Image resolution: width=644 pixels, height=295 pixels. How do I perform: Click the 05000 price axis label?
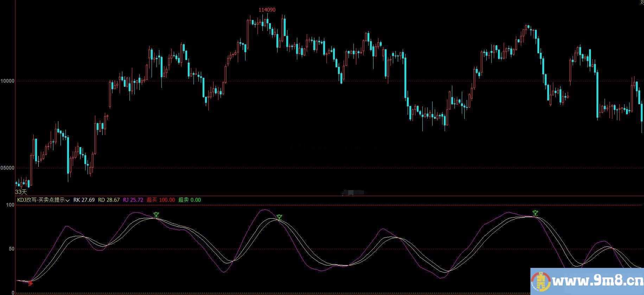(7, 168)
